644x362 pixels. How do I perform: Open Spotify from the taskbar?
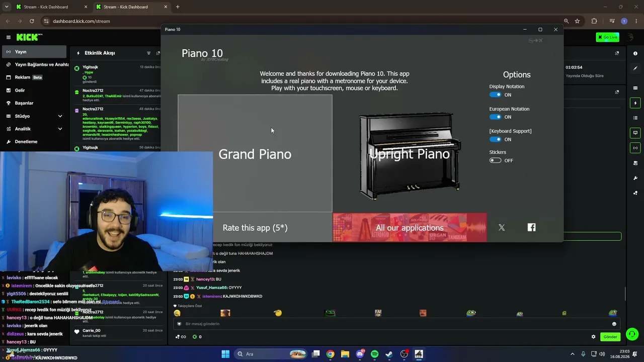tap(374, 354)
